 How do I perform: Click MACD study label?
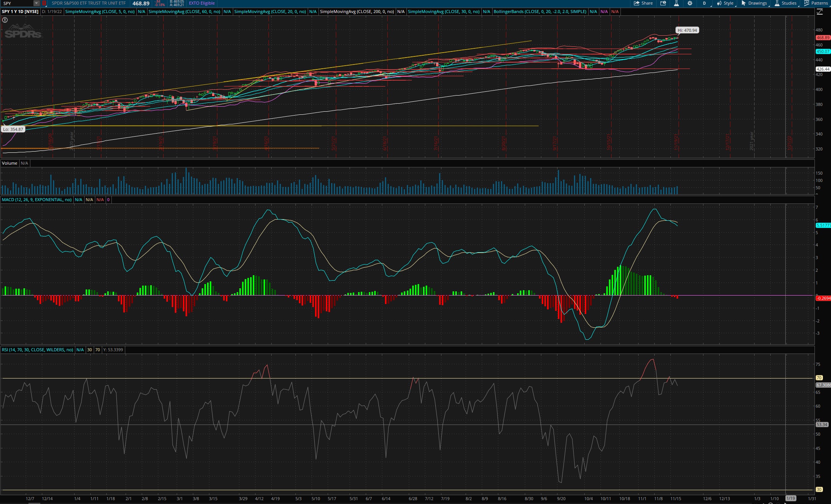coord(36,200)
